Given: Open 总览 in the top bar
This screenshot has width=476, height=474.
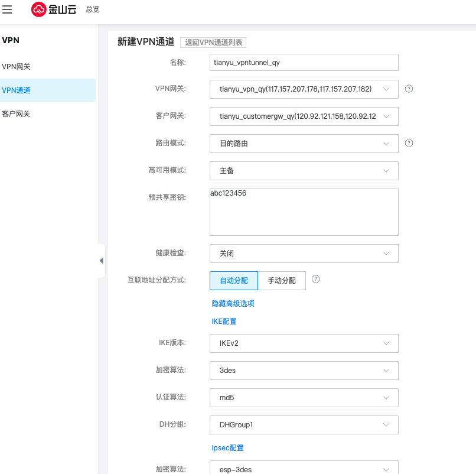Looking at the screenshot, I should pyautogui.click(x=93, y=9).
